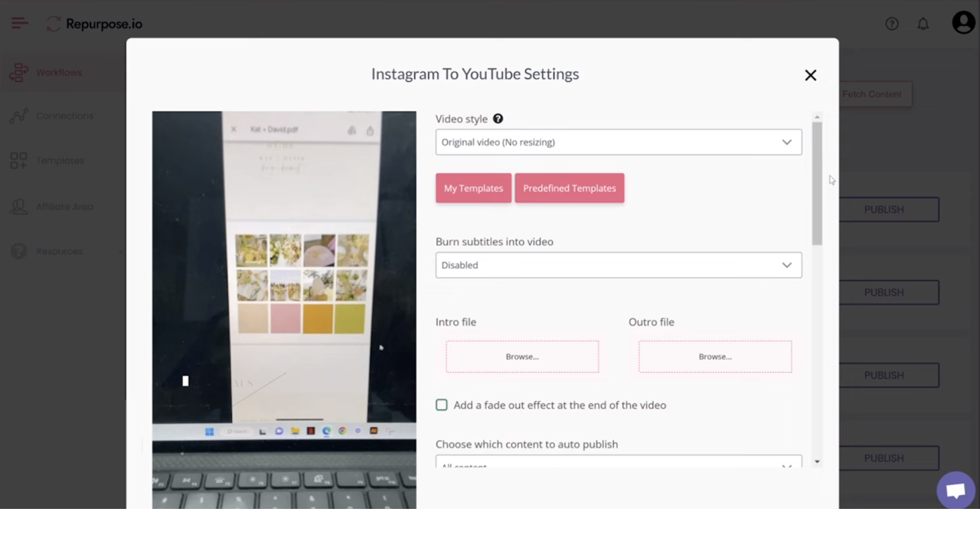Open the Templates sidebar item
This screenshot has width=980, height=551.
pyautogui.click(x=60, y=161)
